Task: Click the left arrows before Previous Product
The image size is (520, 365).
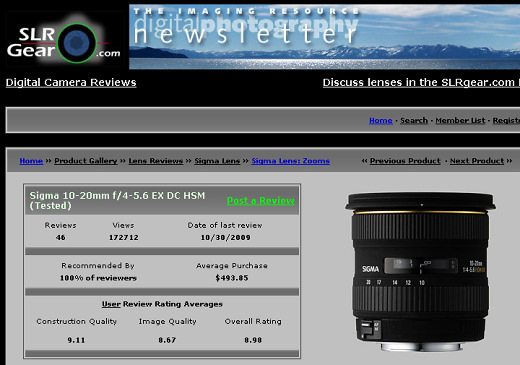Action: coord(364,161)
